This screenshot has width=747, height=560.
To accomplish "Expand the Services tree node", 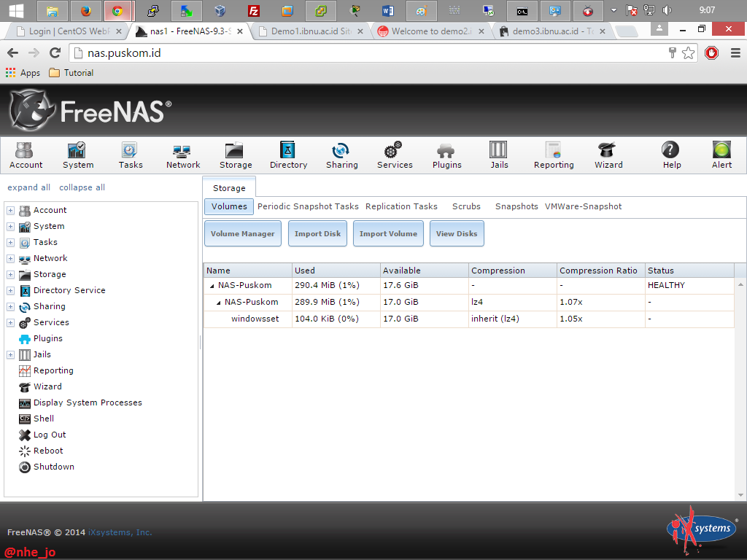I will click(10, 323).
